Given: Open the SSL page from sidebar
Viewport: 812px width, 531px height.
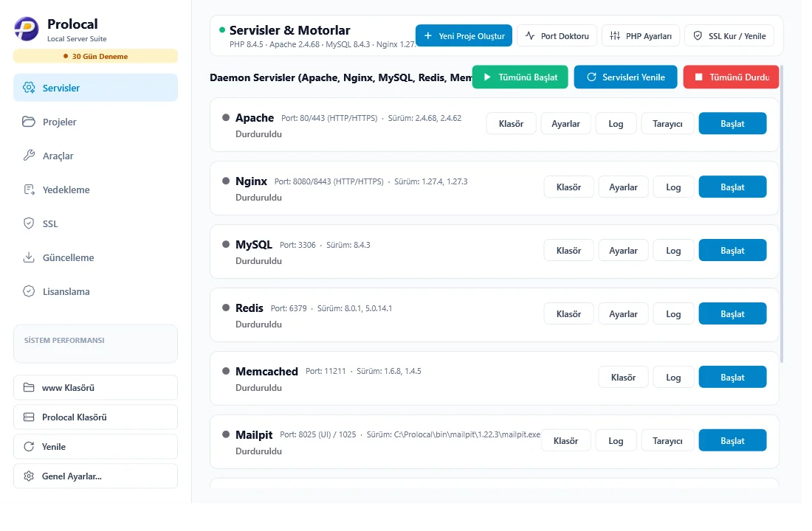Looking at the screenshot, I should (x=96, y=223).
